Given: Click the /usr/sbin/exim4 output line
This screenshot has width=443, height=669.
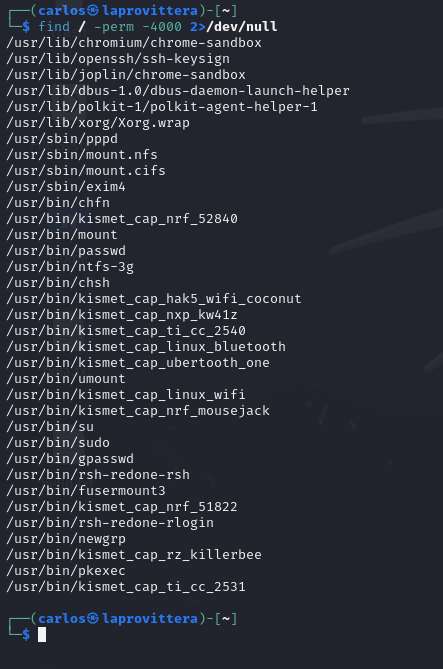Looking at the screenshot, I should [x=66, y=186].
